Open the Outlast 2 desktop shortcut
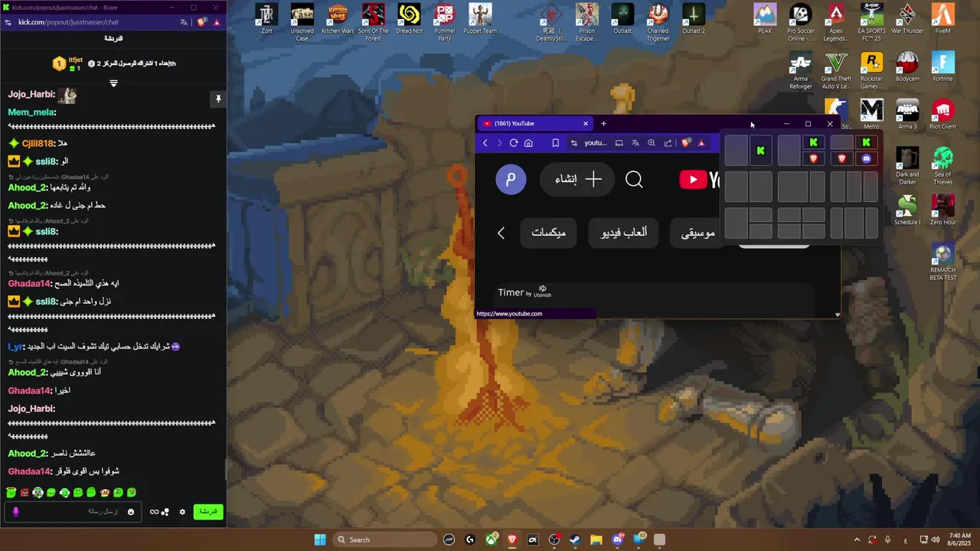The image size is (980, 551). (694, 19)
